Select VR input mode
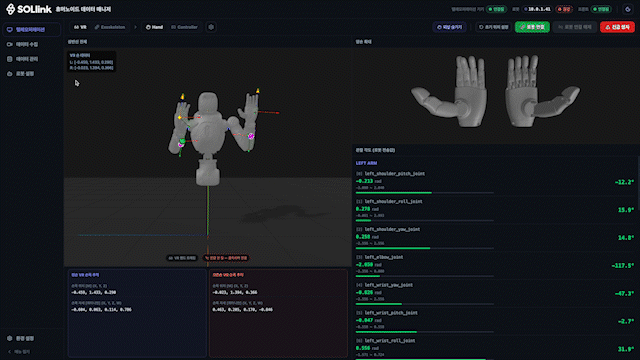 click(x=80, y=27)
